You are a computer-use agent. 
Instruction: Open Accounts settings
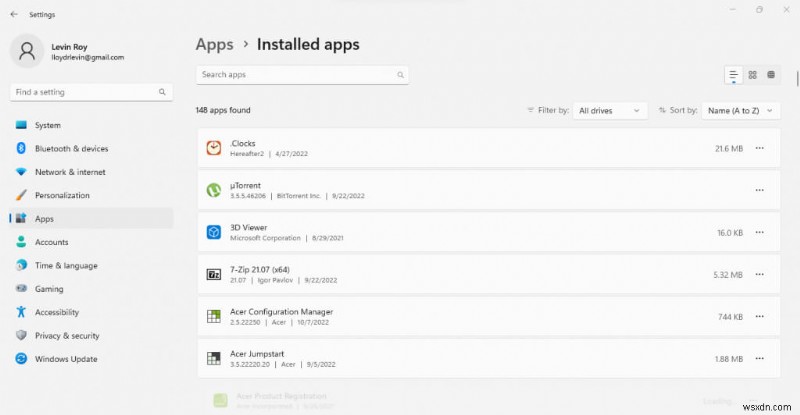(x=91, y=242)
